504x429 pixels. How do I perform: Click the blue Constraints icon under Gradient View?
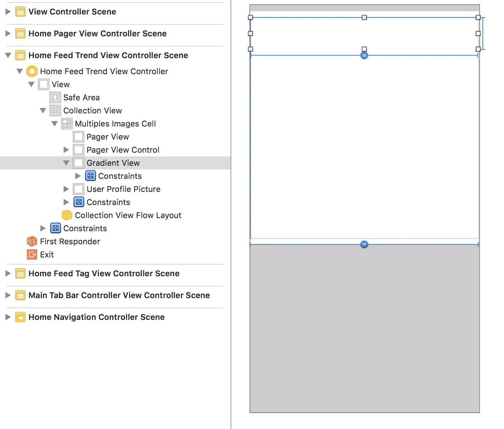point(90,176)
